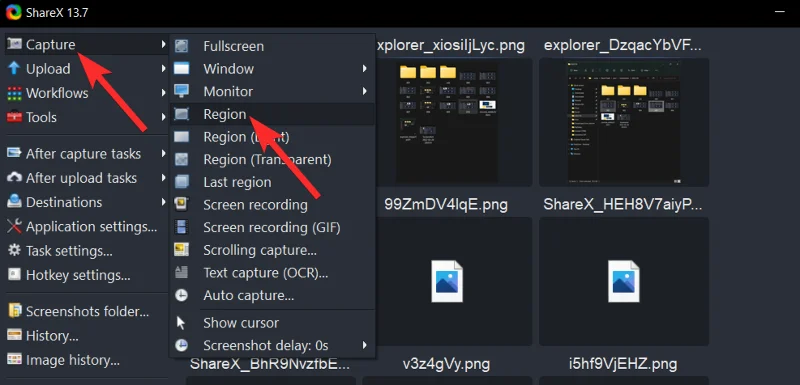Click the Upload arrow icon

[14, 69]
